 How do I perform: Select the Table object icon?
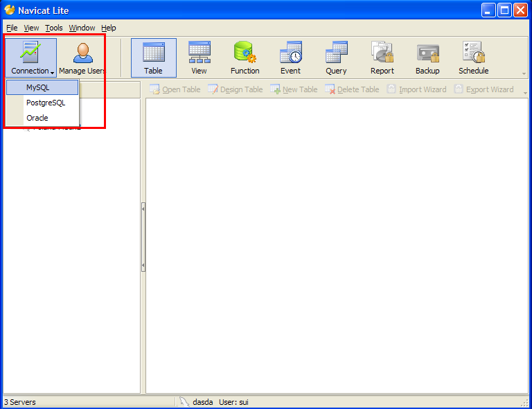pyautogui.click(x=154, y=58)
